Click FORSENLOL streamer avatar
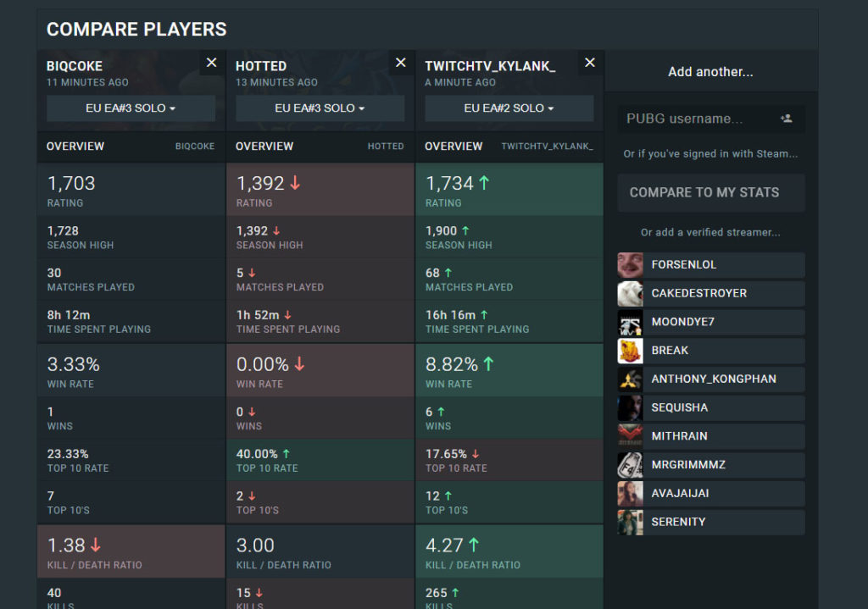868x609 pixels. (630, 265)
